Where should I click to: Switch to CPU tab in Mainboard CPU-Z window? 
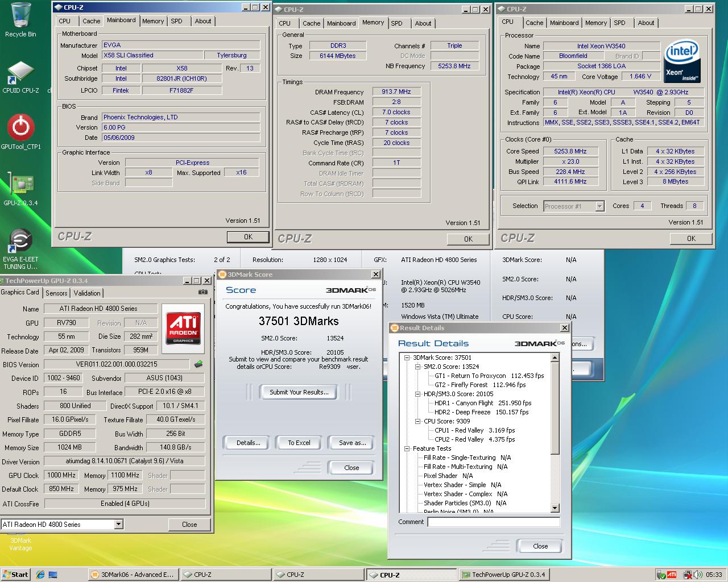(x=65, y=21)
